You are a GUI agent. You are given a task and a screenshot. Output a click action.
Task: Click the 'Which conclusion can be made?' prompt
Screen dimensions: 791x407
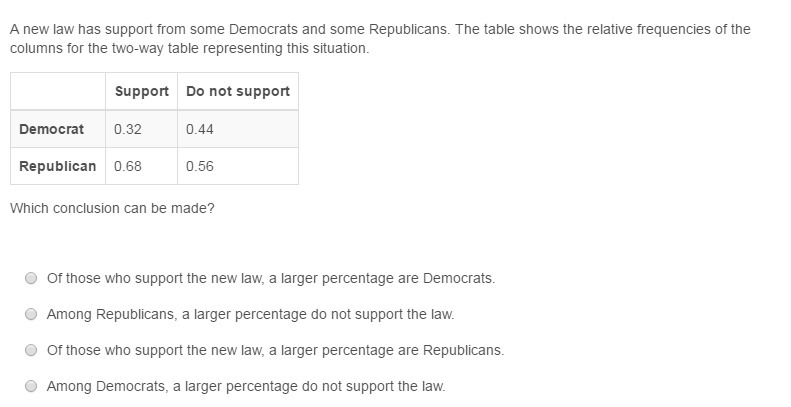[x=112, y=208]
